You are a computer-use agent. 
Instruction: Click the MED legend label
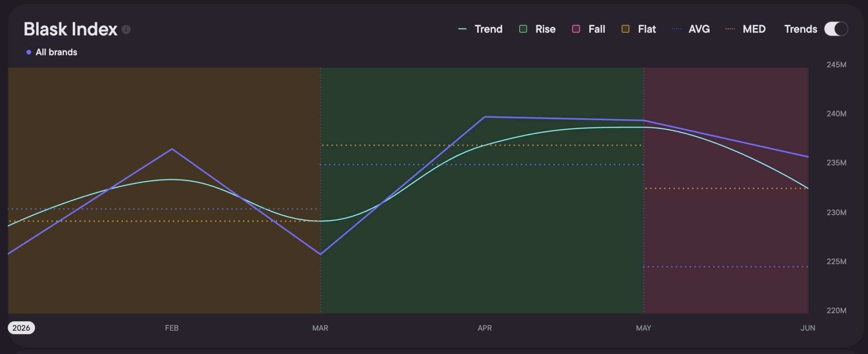coord(754,29)
